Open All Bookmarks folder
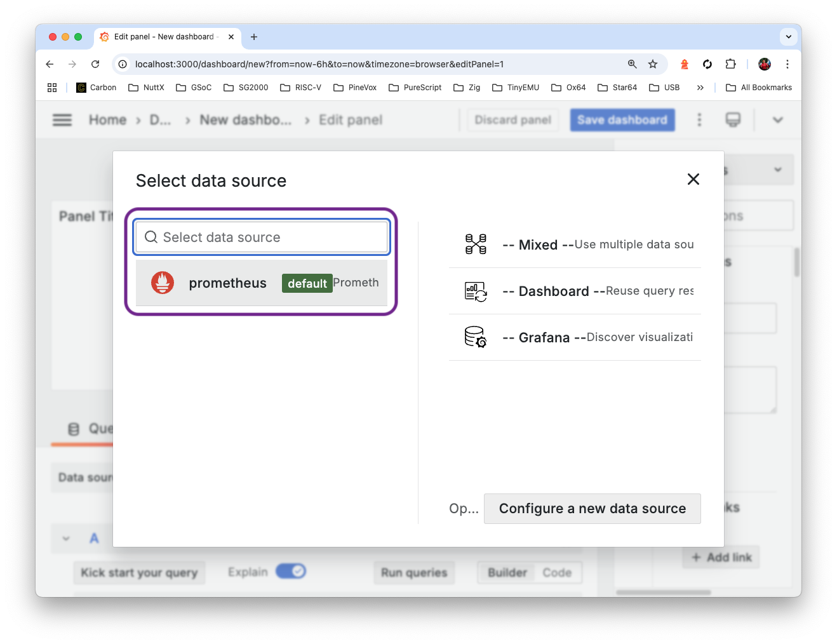 (x=759, y=88)
